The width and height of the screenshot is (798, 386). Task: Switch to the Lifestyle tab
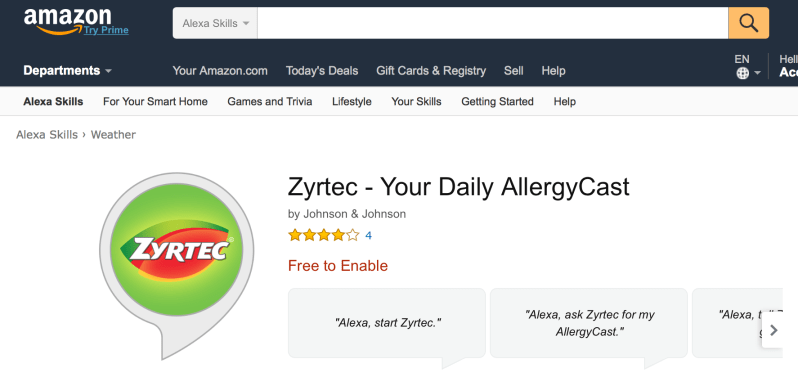click(352, 101)
